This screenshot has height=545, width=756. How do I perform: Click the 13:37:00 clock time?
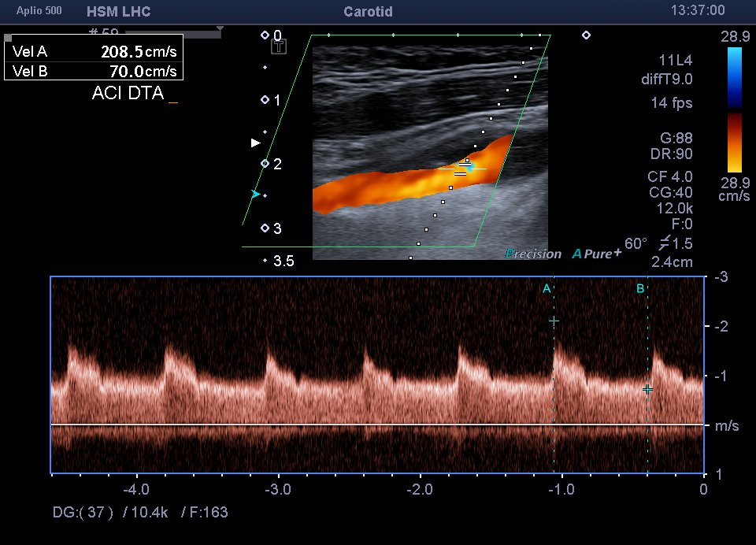698,10
